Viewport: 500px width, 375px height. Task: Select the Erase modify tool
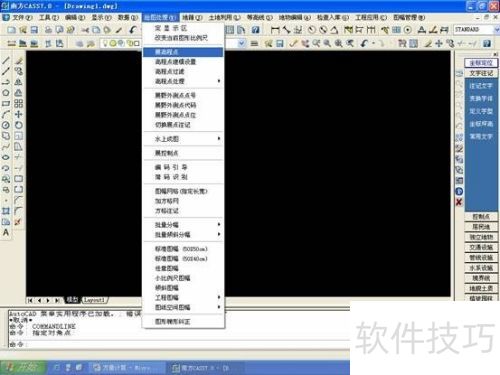point(19,61)
